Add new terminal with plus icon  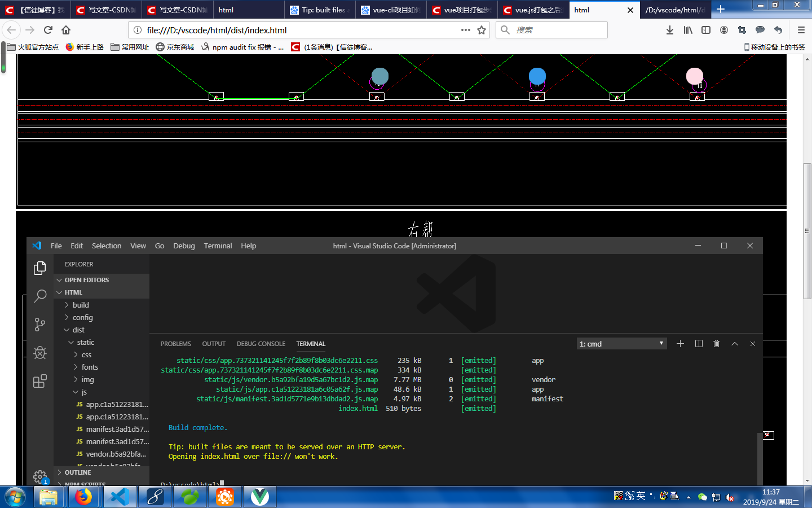click(x=680, y=344)
